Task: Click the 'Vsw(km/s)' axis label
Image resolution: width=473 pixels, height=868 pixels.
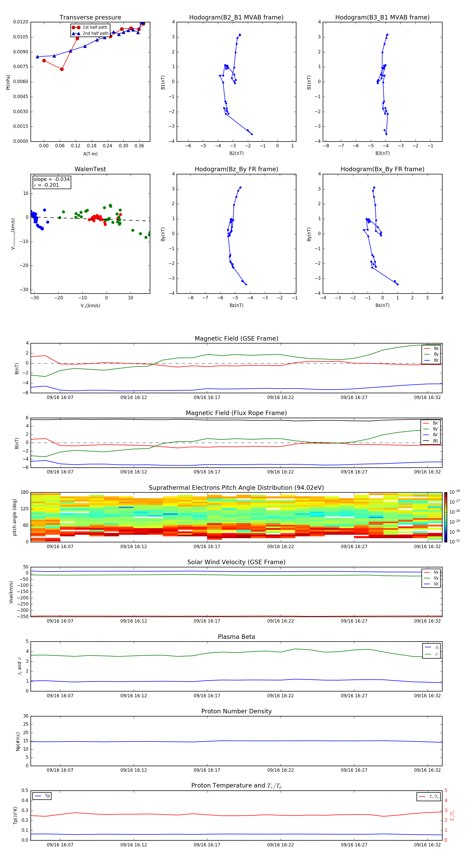Action: [11, 592]
